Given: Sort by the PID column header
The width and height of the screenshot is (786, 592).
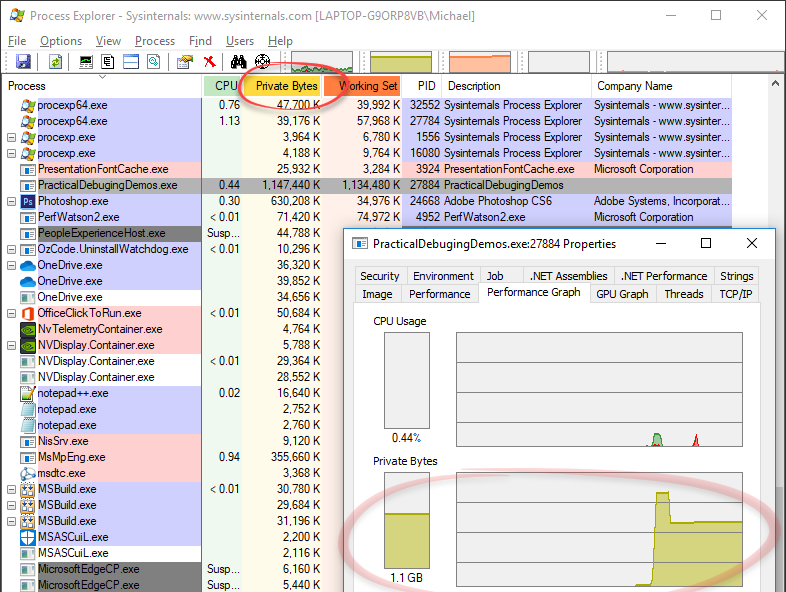Looking at the screenshot, I should tap(422, 86).
